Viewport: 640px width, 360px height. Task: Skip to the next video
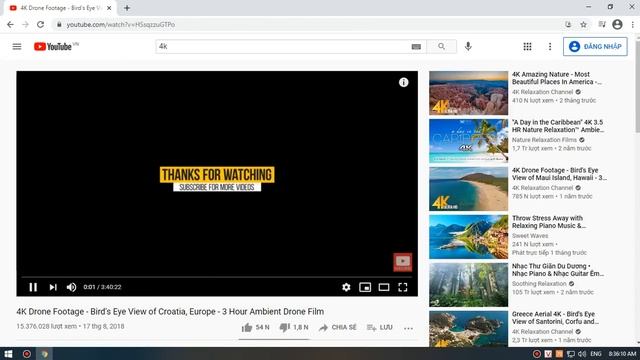click(x=53, y=287)
